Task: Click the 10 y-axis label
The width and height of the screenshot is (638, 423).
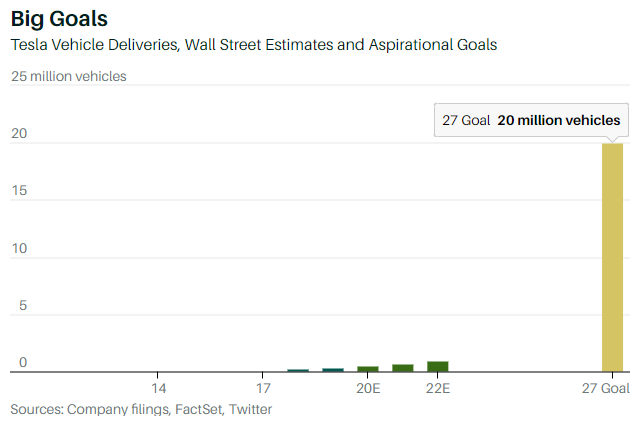Action: (x=20, y=249)
